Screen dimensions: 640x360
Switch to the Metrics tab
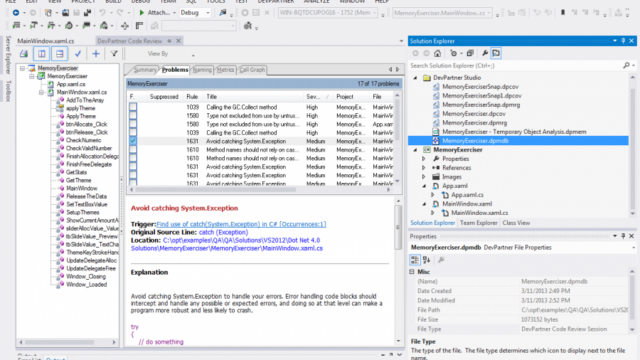point(225,70)
